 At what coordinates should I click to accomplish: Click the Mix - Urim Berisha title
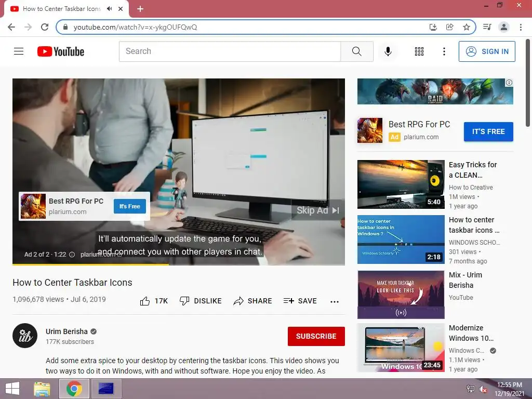coord(465,280)
